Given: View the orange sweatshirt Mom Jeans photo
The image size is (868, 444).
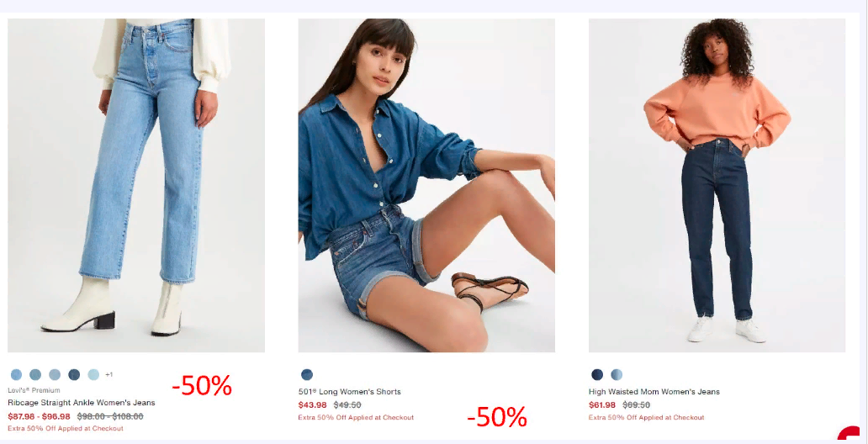Looking at the screenshot, I should click(x=717, y=186).
